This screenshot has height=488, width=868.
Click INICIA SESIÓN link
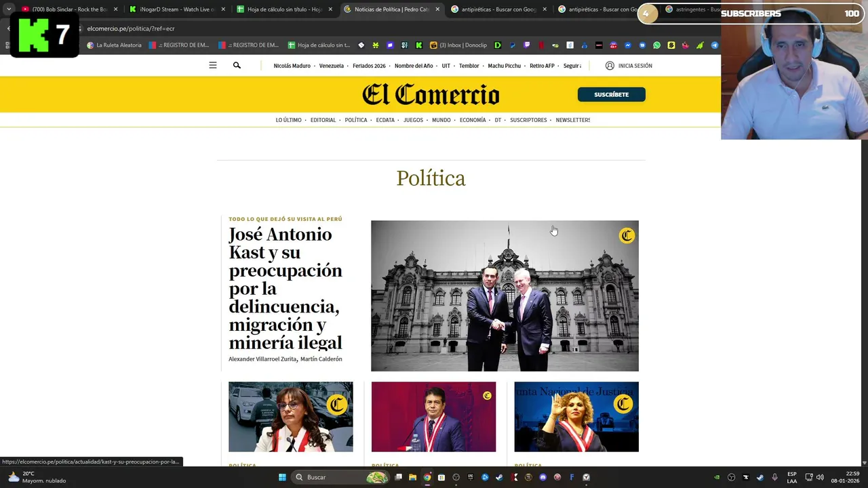point(635,66)
